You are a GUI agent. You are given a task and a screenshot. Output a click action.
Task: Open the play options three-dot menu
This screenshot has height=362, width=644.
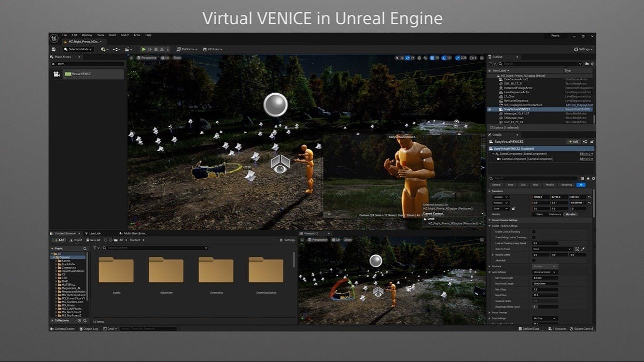[167, 49]
